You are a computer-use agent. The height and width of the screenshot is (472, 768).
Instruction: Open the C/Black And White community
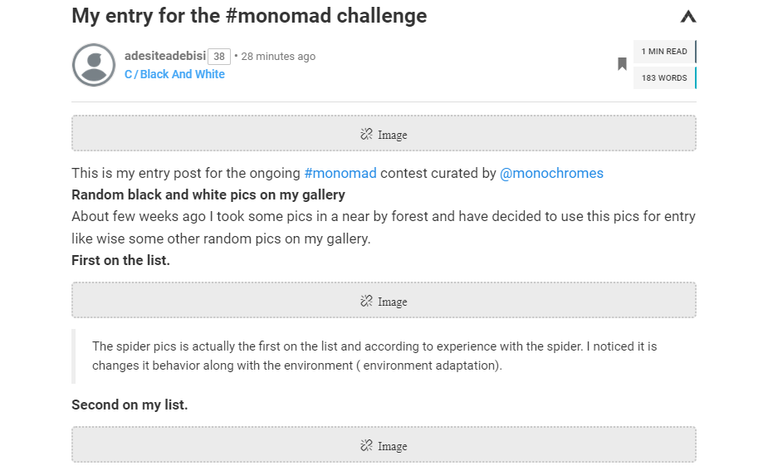(x=174, y=74)
